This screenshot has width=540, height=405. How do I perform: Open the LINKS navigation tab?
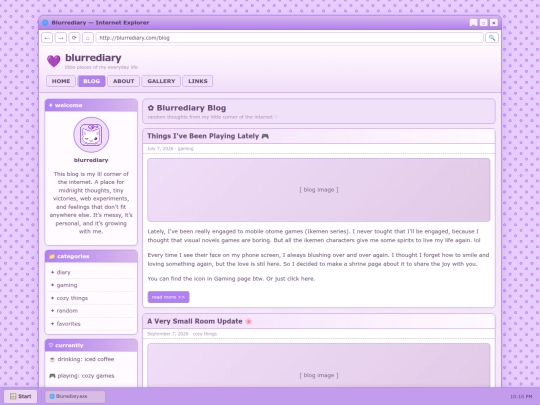(198, 81)
